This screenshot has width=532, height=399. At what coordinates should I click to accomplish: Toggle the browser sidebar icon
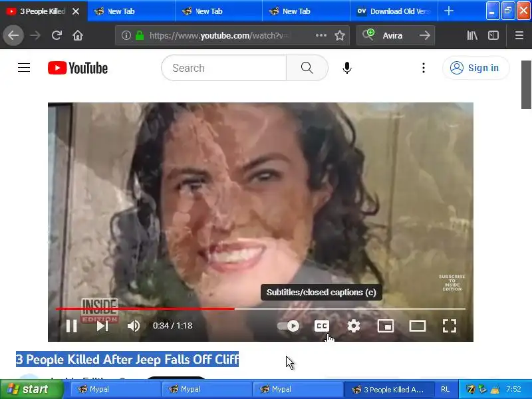493,35
